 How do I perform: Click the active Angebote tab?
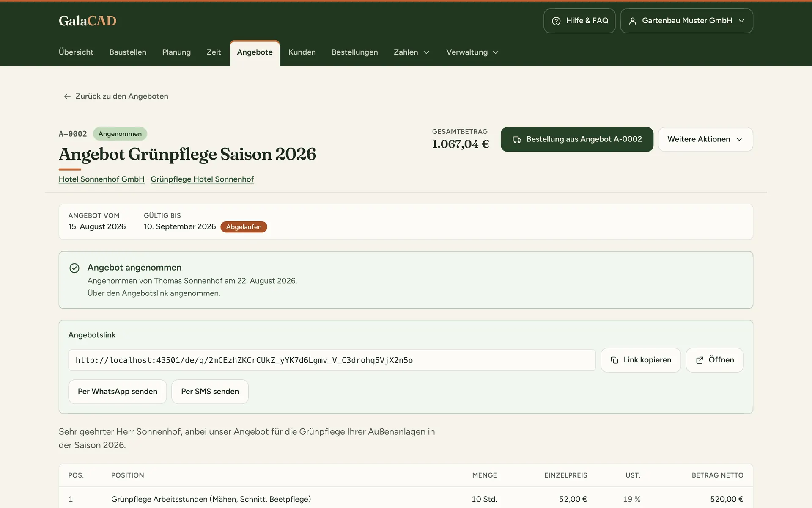tap(255, 53)
